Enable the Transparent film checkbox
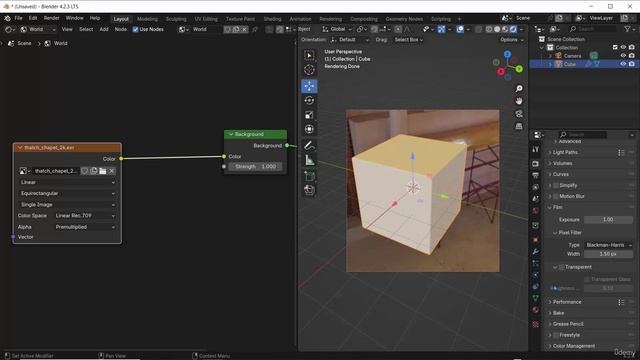This screenshot has width=640, height=360. [x=562, y=267]
